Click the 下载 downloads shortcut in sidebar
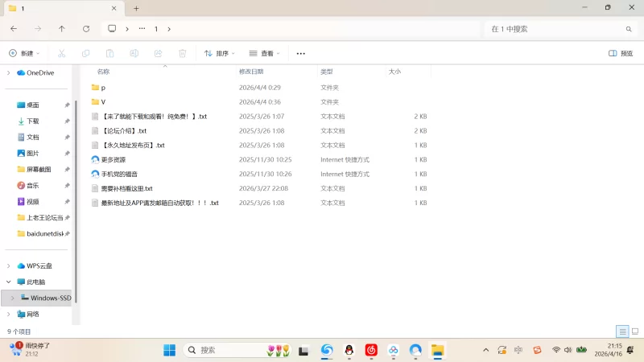 [32, 121]
